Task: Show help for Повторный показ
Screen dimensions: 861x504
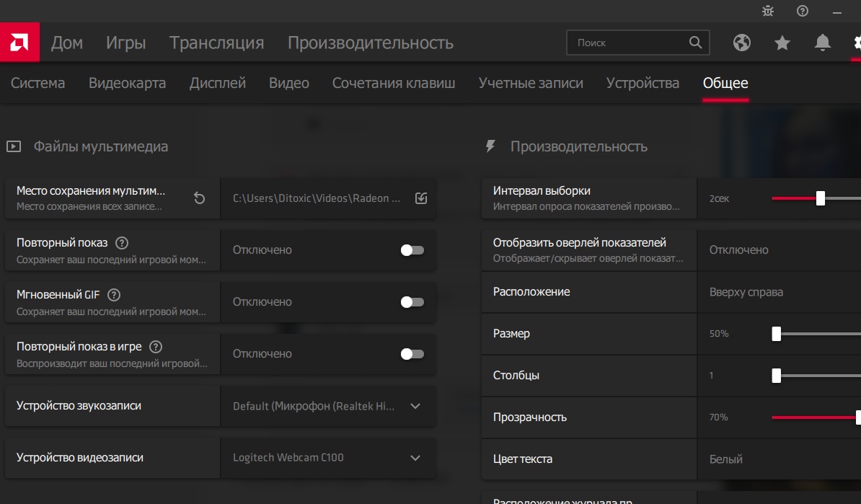Action: tap(122, 243)
